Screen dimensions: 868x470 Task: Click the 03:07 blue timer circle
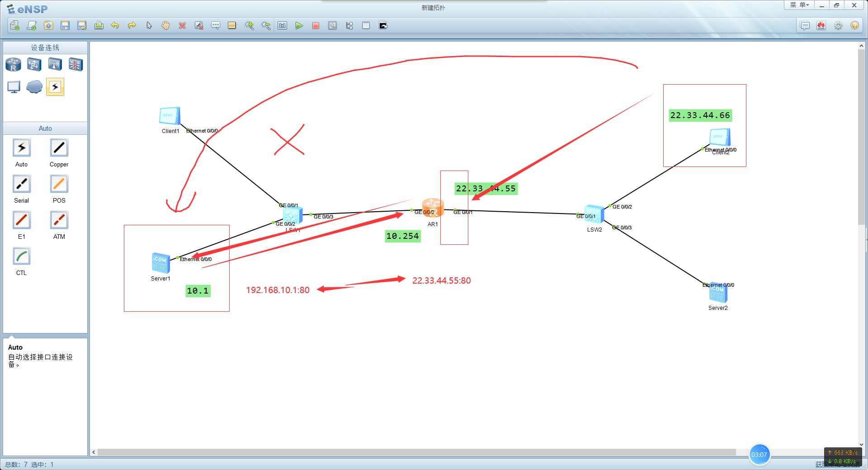(759, 455)
